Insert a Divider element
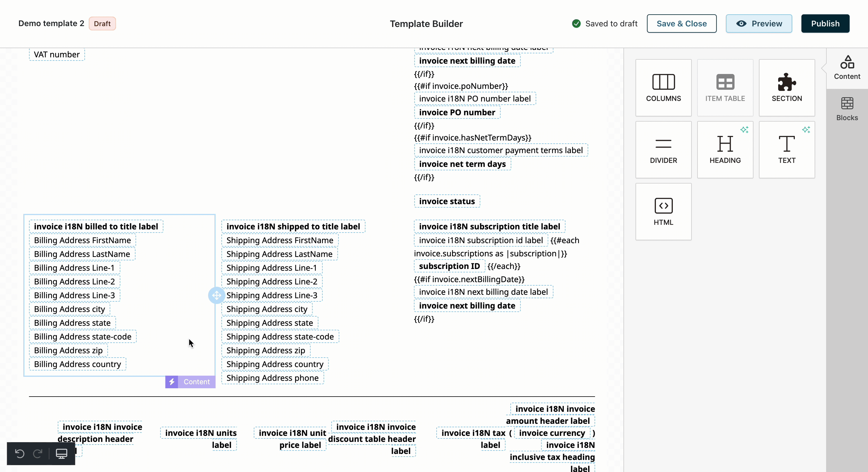This screenshot has width=868, height=472. (x=663, y=149)
